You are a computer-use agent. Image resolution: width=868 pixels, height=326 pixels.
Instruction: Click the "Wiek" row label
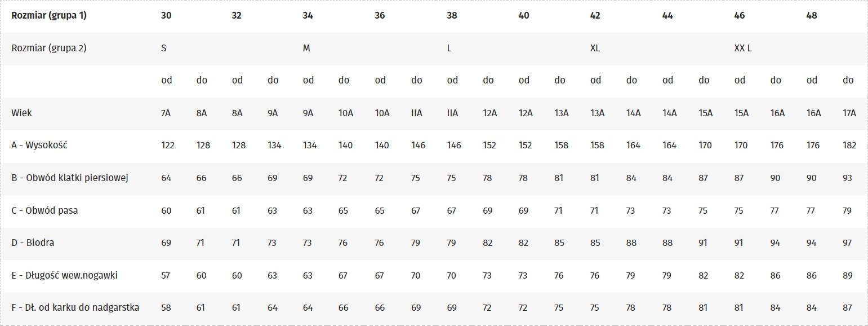click(x=21, y=113)
